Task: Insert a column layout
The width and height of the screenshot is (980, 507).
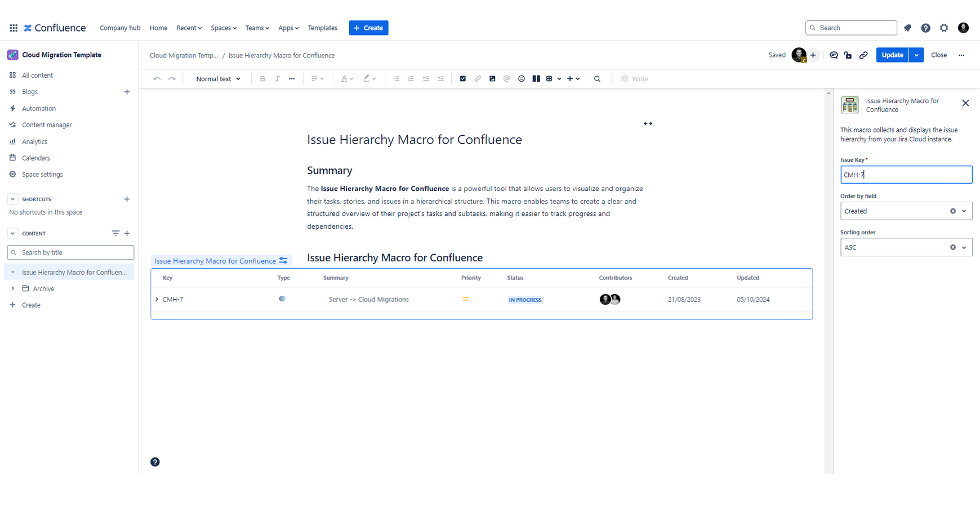Action: click(536, 79)
